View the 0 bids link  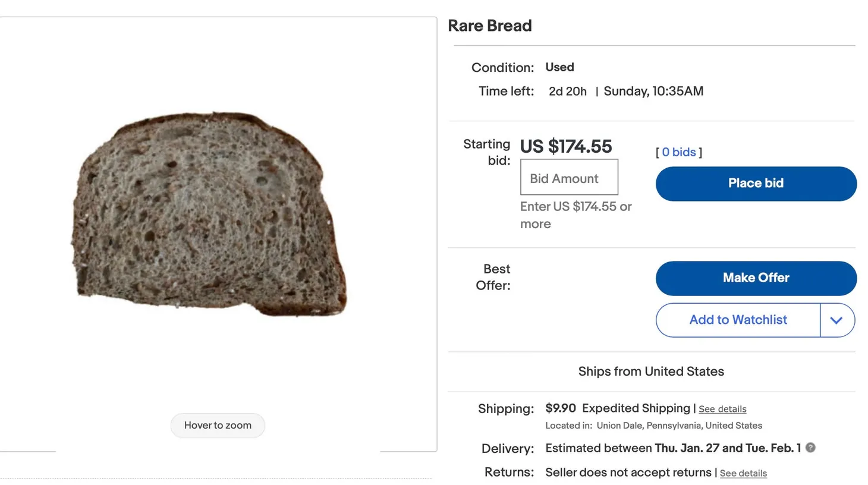point(678,152)
